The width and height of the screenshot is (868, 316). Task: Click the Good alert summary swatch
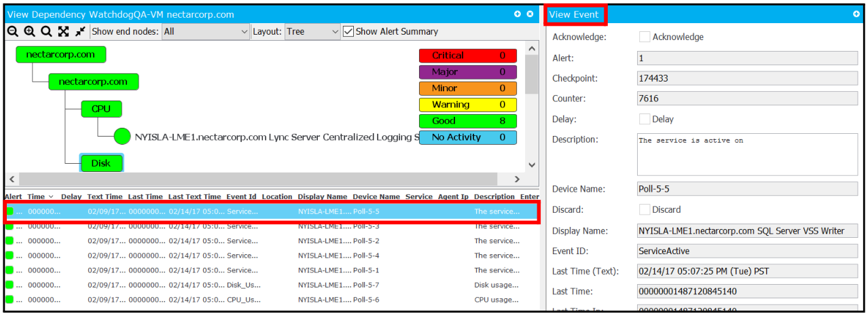[x=468, y=121]
